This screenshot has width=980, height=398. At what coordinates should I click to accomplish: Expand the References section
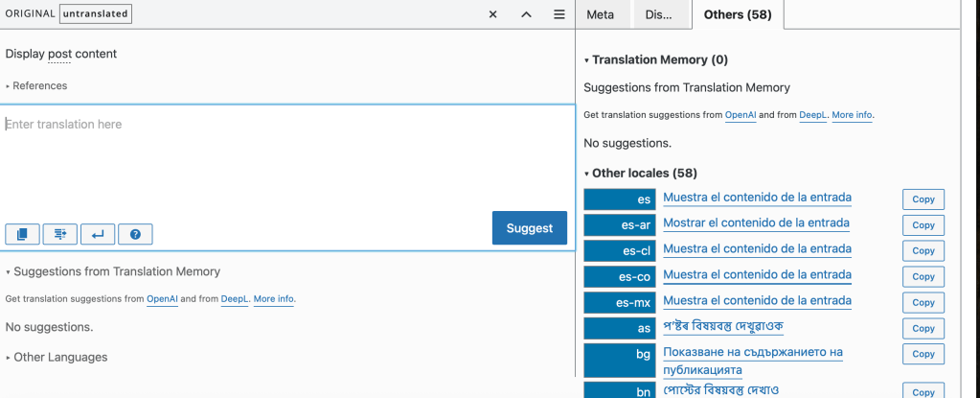click(x=36, y=86)
